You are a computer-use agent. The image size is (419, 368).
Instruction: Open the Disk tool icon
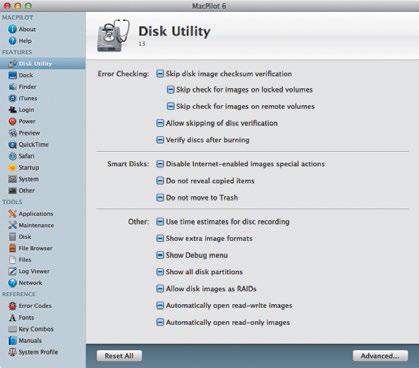click(12, 237)
